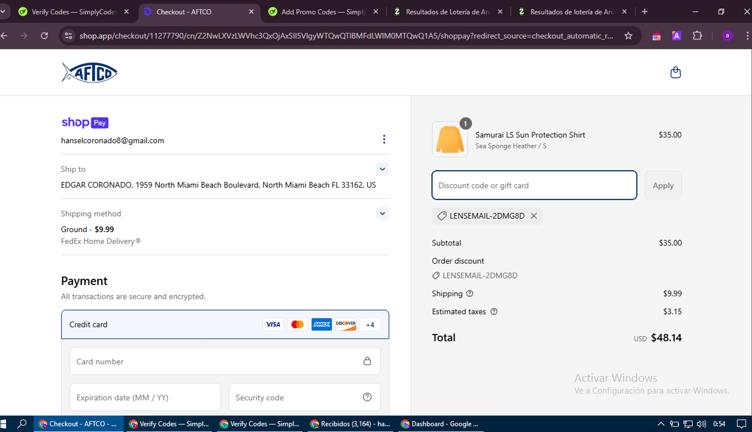The width and height of the screenshot is (752, 432).
Task: Open the shopping bag cart icon
Action: [675, 72]
